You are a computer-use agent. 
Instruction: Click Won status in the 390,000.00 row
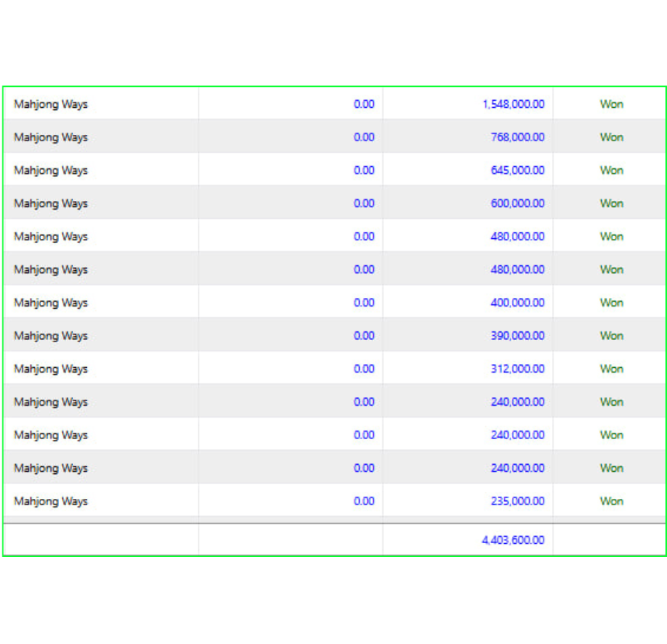(612, 336)
